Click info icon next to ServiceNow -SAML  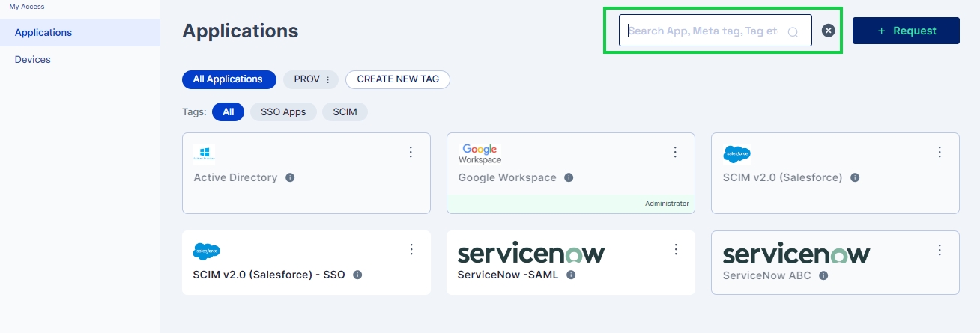(571, 275)
